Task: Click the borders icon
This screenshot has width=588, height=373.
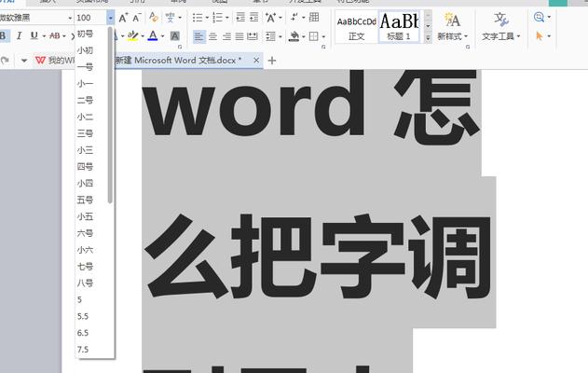Action: tap(313, 36)
